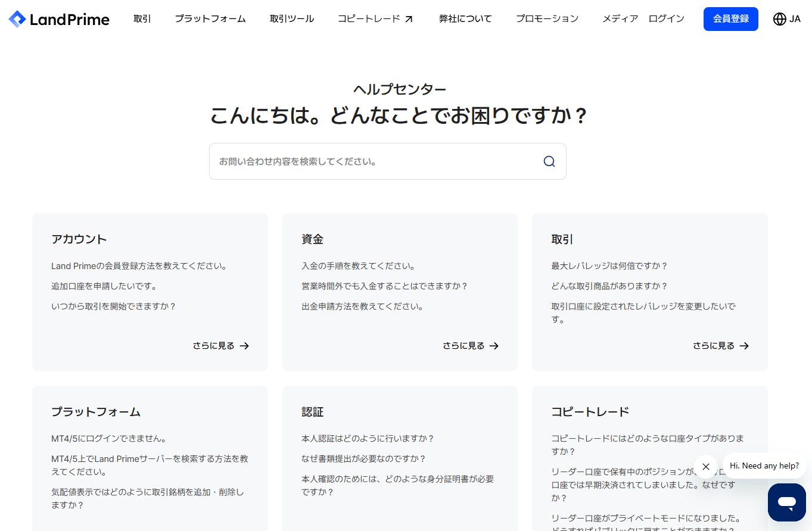Click さらに見る in the 資金 card

(471, 346)
